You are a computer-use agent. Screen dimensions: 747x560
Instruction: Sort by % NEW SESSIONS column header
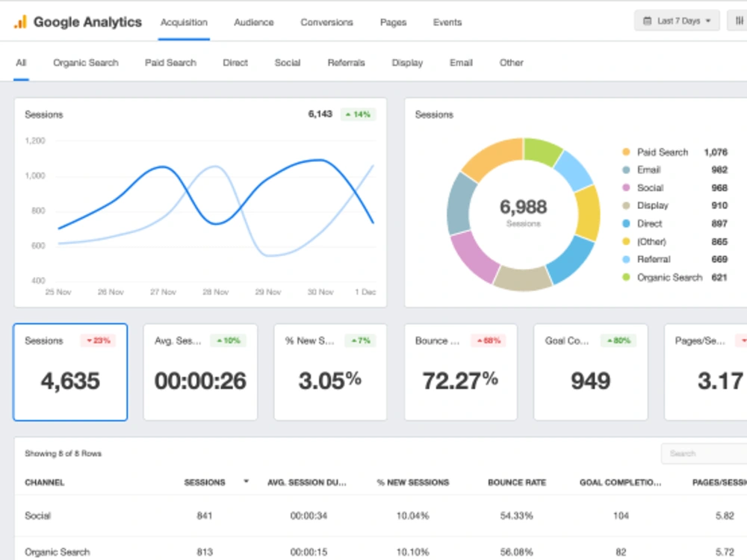tap(412, 482)
